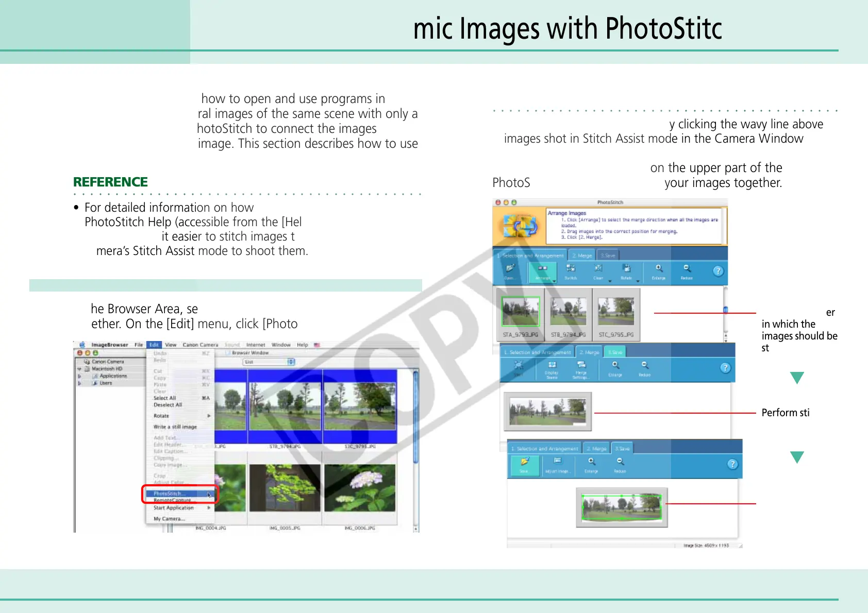
Task: Open Merge Settings from the Merge toolbar
Action: click(581, 369)
